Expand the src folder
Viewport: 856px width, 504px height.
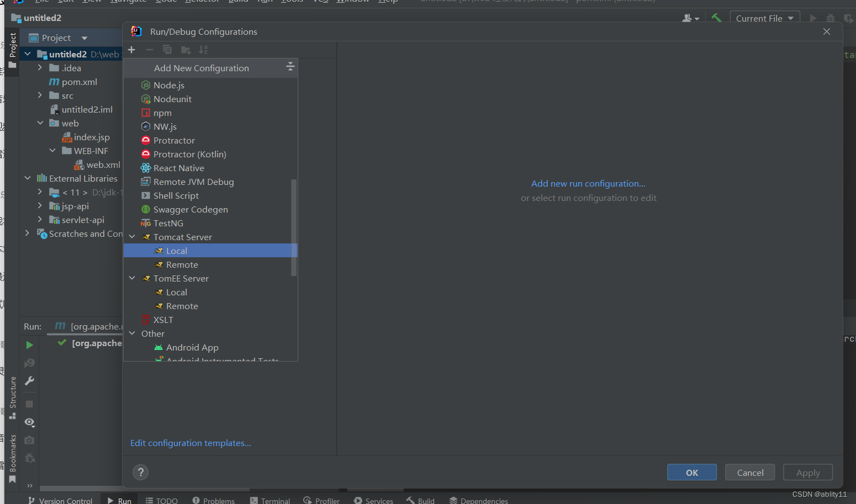click(40, 95)
